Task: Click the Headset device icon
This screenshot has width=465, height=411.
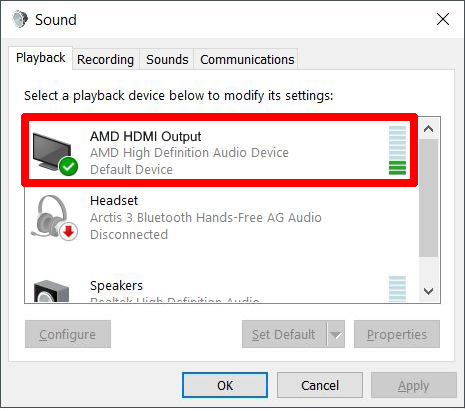Action: pos(54,218)
